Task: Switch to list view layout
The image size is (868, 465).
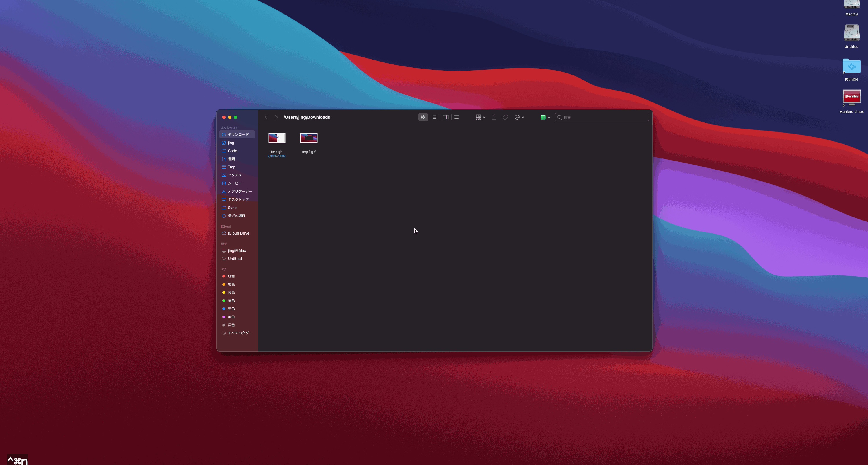Action: click(434, 117)
